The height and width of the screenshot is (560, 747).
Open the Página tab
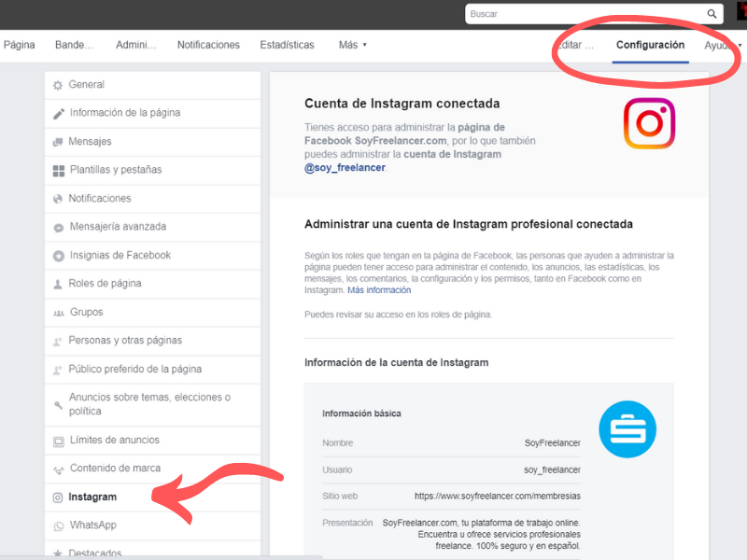coord(19,45)
